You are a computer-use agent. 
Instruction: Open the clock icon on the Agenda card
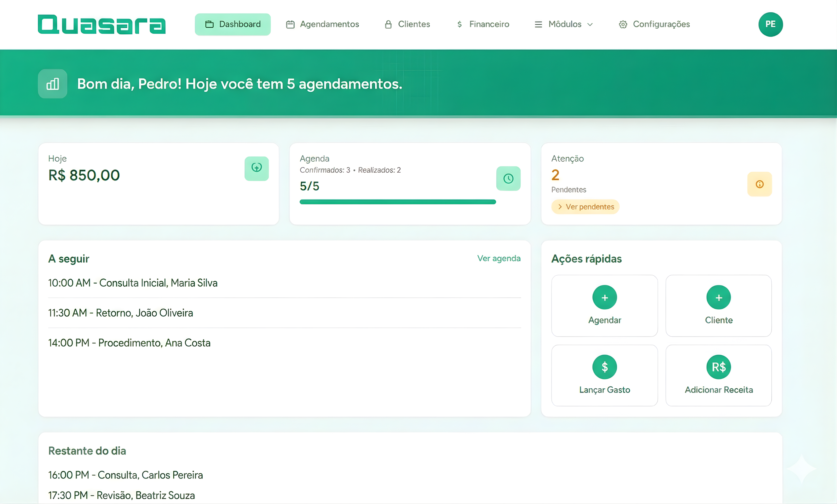(508, 178)
